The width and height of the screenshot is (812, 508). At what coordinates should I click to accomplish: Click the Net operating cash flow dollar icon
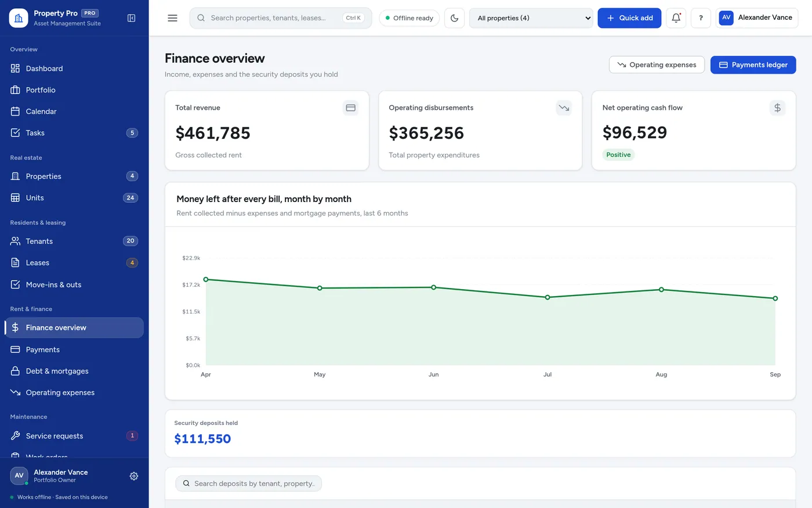777,108
